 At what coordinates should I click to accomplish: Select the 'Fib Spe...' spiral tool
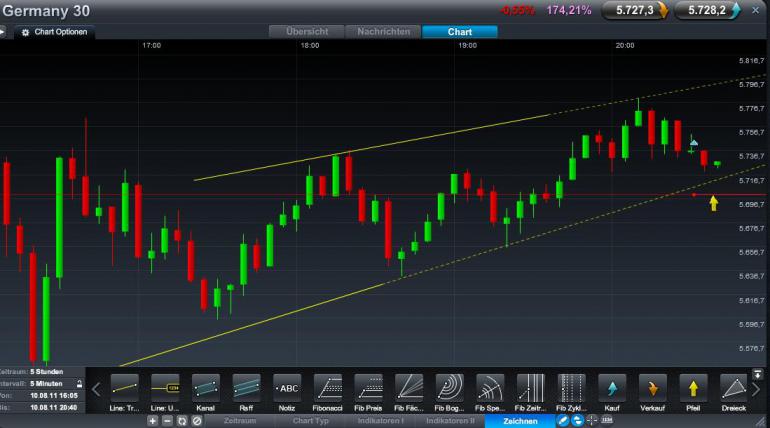click(490, 388)
